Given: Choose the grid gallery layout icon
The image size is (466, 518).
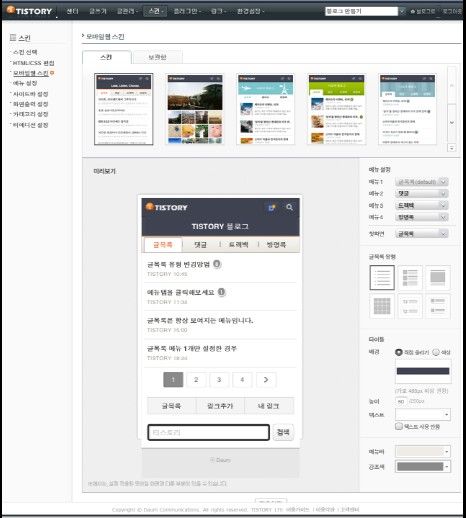Looking at the screenshot, I should (x=382, y=306).
